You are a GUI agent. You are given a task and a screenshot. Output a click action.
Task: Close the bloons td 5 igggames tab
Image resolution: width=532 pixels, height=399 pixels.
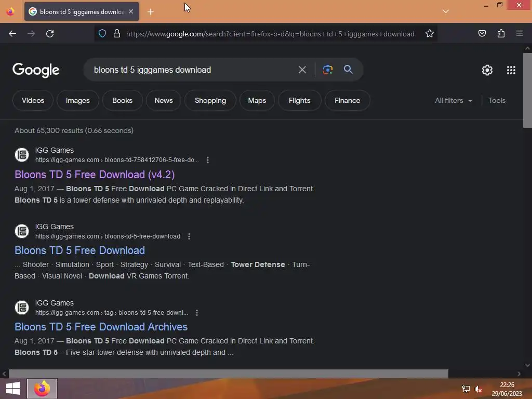tap(131, 11)
